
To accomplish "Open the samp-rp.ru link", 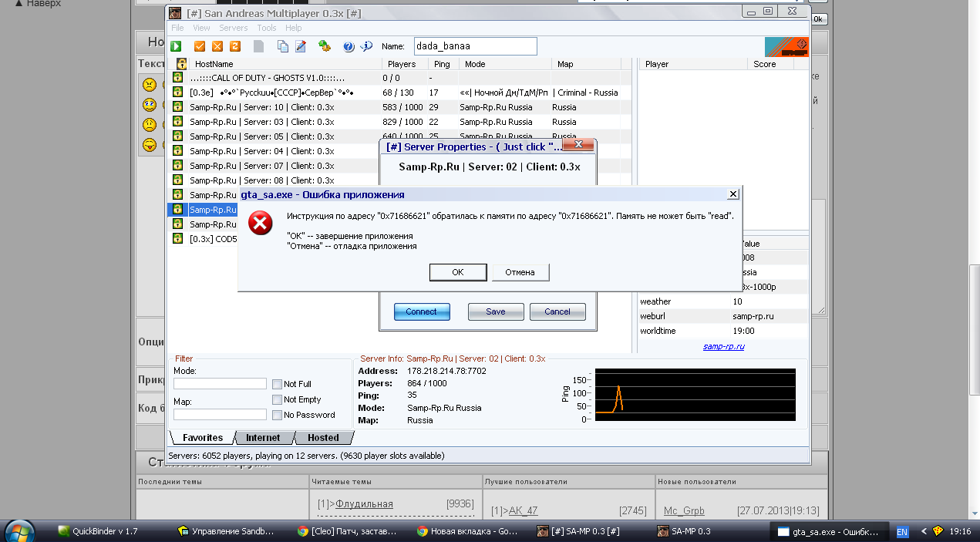I will point(723,346).
